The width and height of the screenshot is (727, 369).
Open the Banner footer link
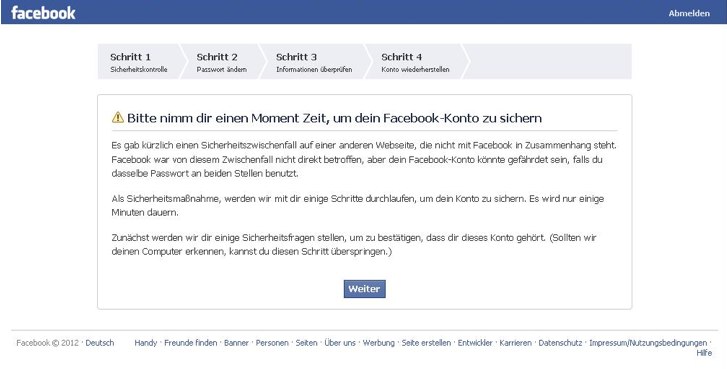click(x=236, y=343)
